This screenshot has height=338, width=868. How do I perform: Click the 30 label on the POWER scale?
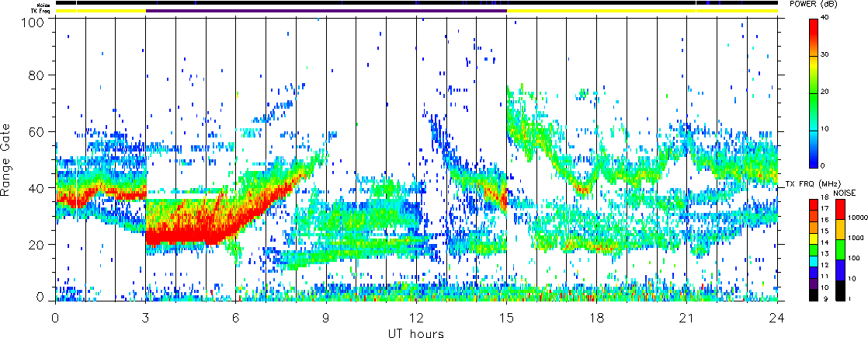tap(825, 55)
